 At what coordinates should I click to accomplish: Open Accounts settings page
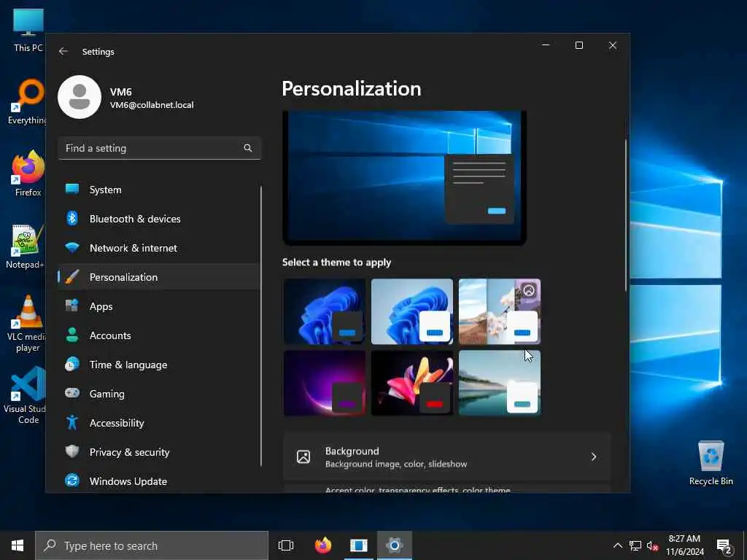[x=160, y=335]
